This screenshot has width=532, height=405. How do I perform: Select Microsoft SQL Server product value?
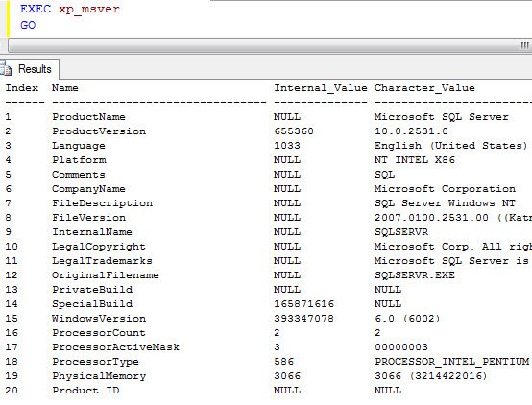coord(442,117)
